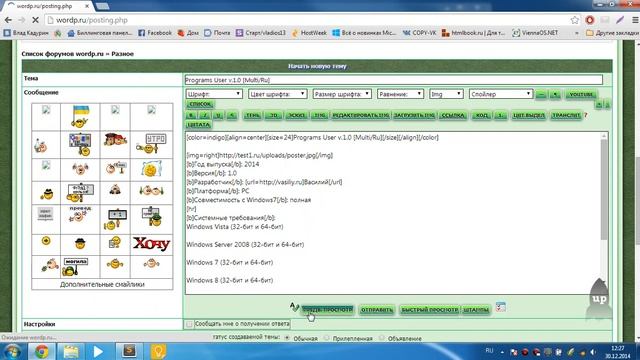640x360 pixels.
Task: Open the Chrome menu hamburger icon
Action: click(x=635, y=20)
